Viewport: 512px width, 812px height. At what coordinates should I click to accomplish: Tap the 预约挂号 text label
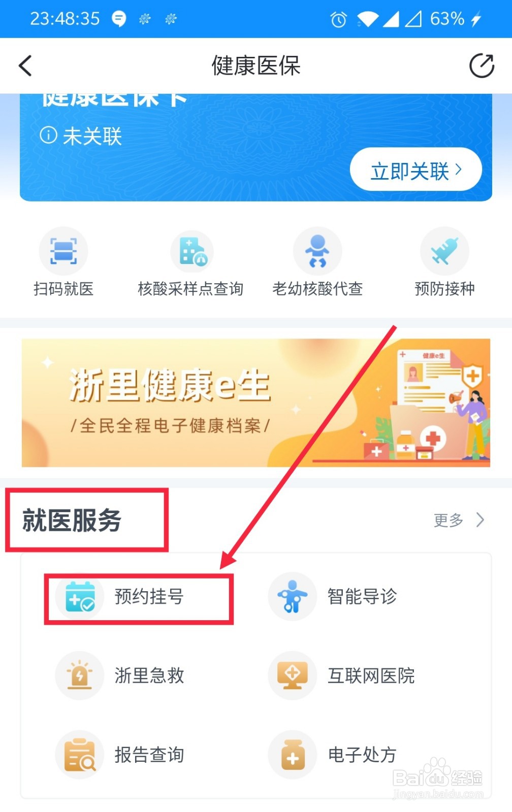point(149,596)
